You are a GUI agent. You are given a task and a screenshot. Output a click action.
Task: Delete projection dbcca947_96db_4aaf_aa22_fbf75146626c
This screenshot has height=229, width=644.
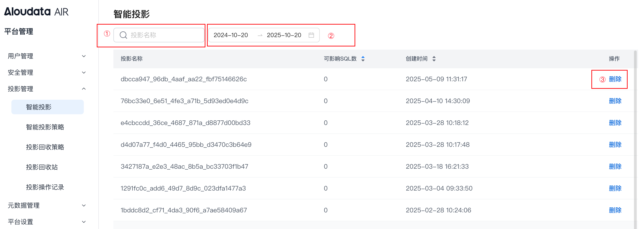tap(615, 79)
